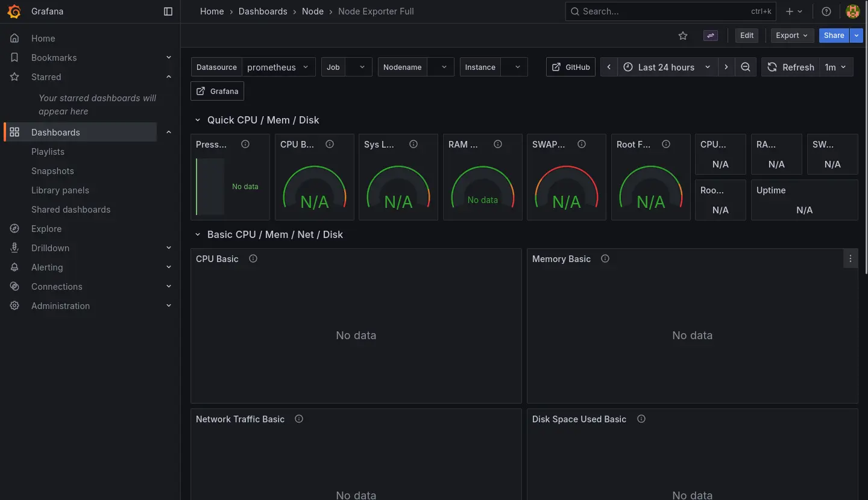Open the user profile avatar

click(852, 11)
